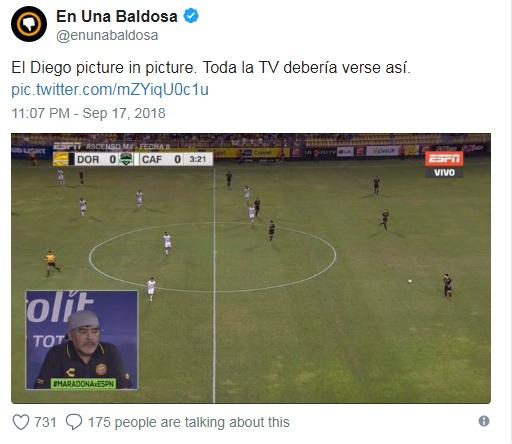Click the match scoreboard showing 3:21
Viewport: 512px width, 444px height.
click(x=133, y=159)
